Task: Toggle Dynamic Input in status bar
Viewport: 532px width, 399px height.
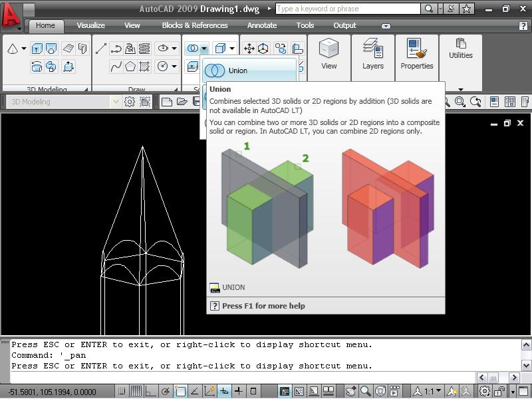Action: (224, 391)
